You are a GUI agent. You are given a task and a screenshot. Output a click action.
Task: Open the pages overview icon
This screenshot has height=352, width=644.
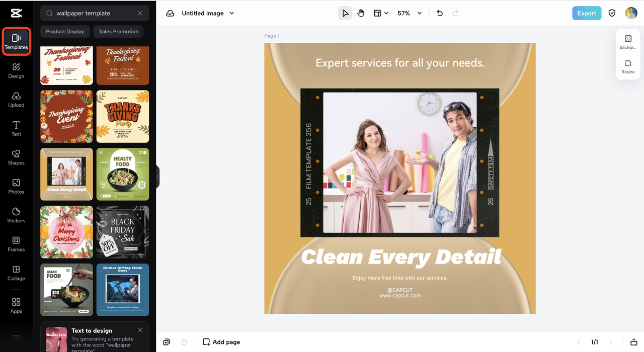coord(634,342)
